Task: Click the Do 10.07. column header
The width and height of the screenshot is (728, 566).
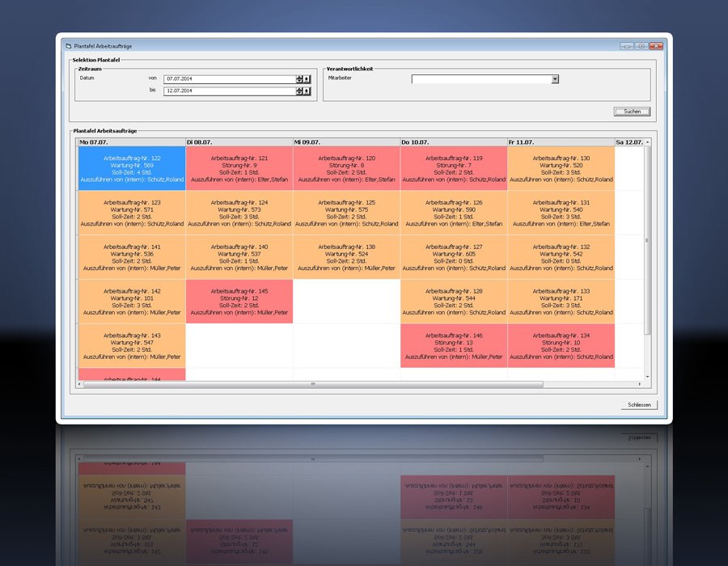Action: (454, 142)
